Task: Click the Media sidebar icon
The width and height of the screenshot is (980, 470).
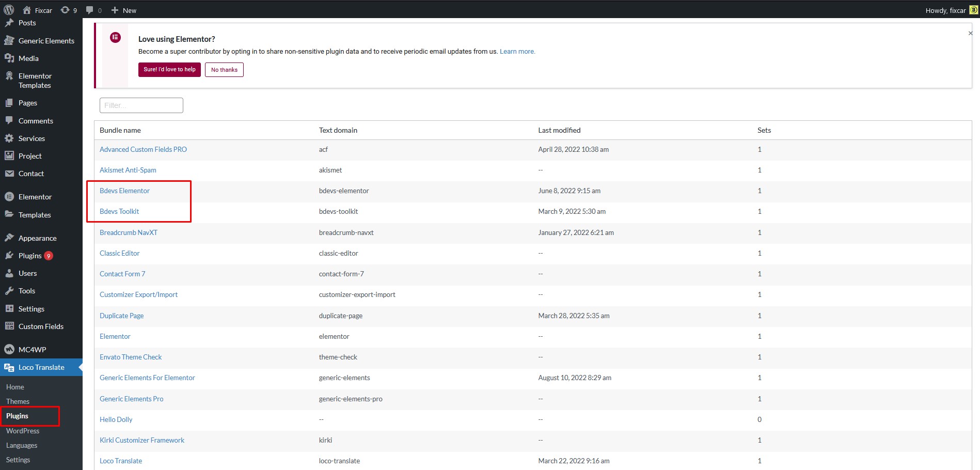Action: click(x=9, y=58)
